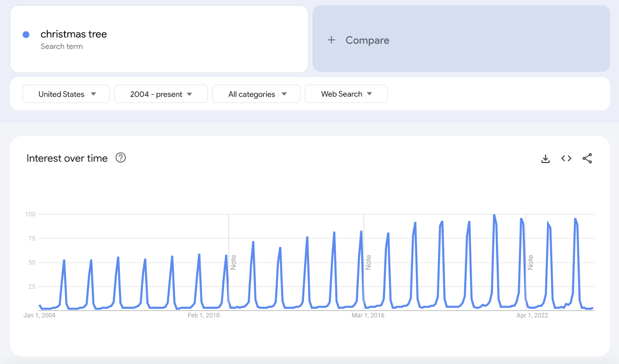619x364 pixels.
Task: Click the blue dot beside christmas tree
Action: [26, 34]
